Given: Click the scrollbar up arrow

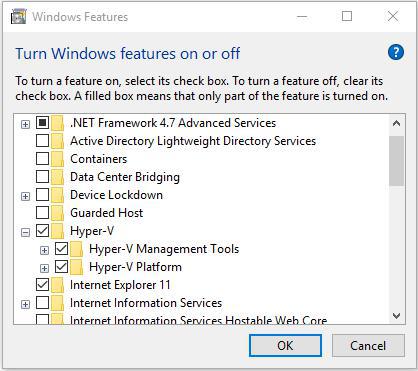Looking at the screenshot, I should pos(396,124).
